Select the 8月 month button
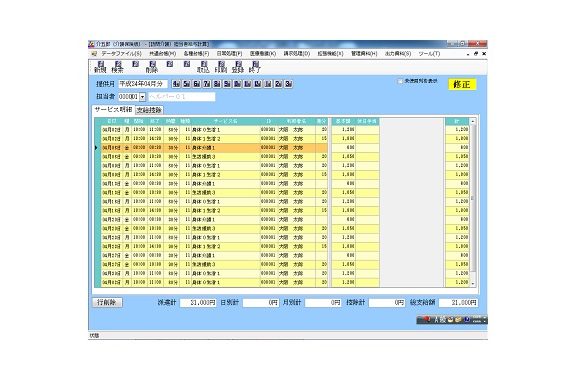 217,84
